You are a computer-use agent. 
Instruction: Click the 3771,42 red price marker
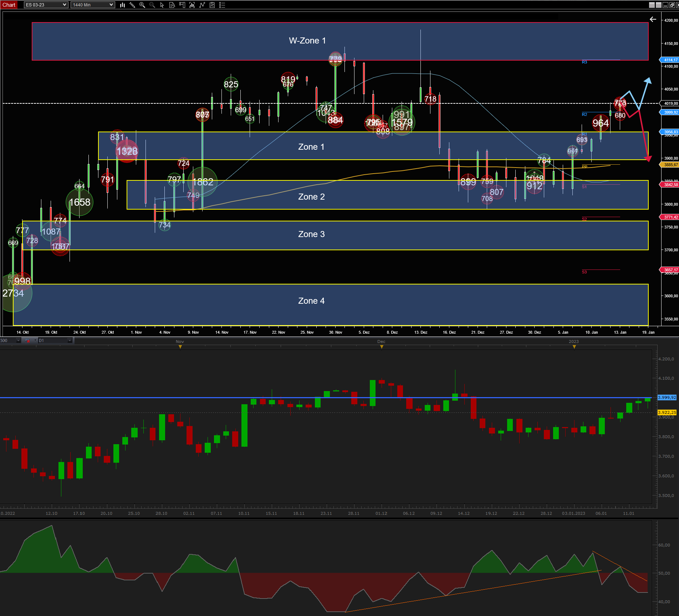(x=669, y=217)
